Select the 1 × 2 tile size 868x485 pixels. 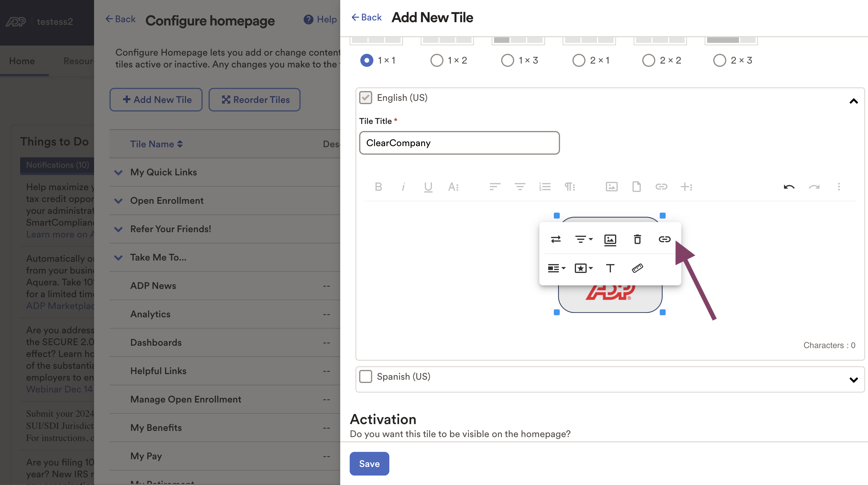(x=437, y=60)
